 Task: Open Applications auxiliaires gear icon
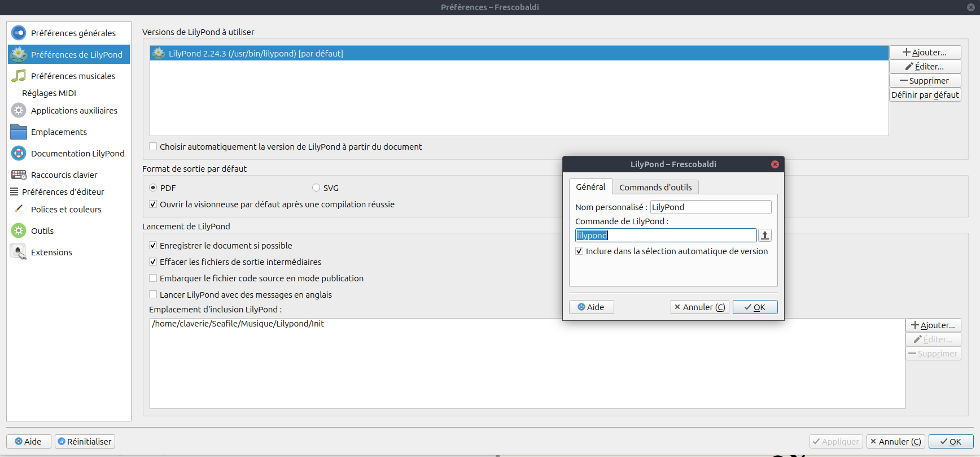click(19, 110)
